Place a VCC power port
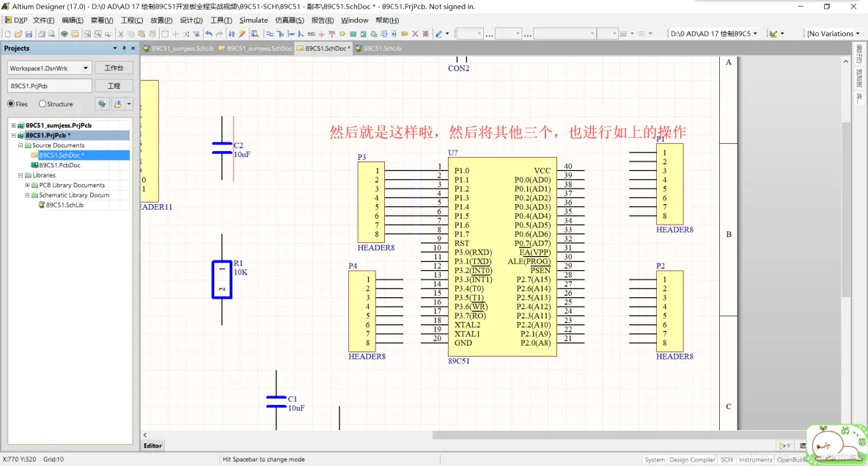Screen dimensions: 868x466 (x=331, y=34)
